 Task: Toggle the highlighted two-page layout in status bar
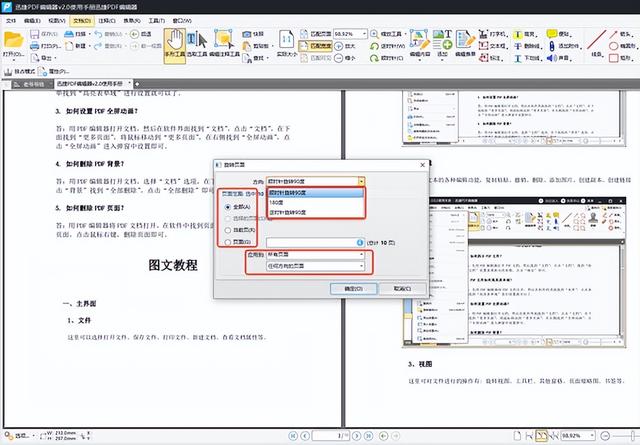coord(541,436)
